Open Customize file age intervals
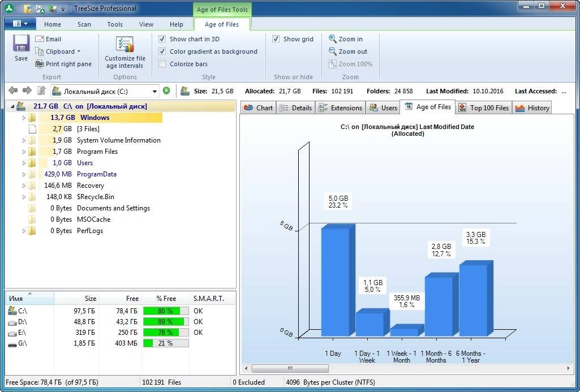 coord(124,53)
